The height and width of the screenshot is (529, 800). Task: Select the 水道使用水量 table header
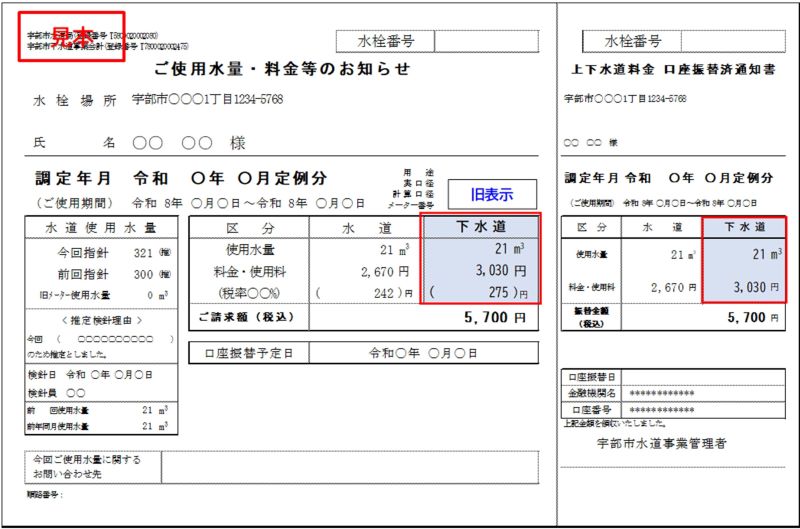coord(101,228)
